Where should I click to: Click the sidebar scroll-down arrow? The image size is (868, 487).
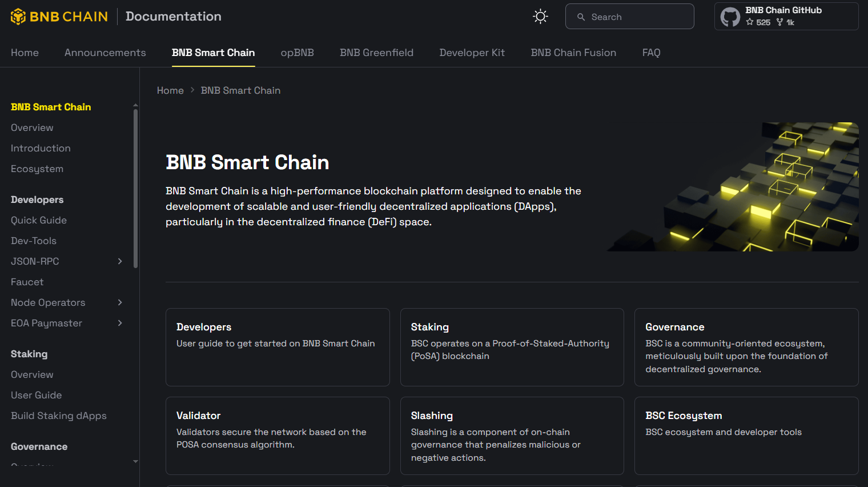[x=135, y=461]
